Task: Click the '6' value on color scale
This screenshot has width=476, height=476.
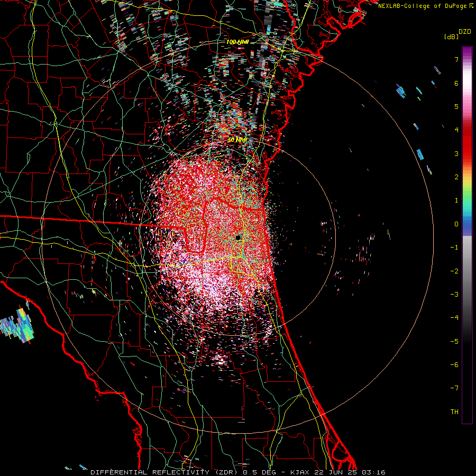Action: (456, 83)
